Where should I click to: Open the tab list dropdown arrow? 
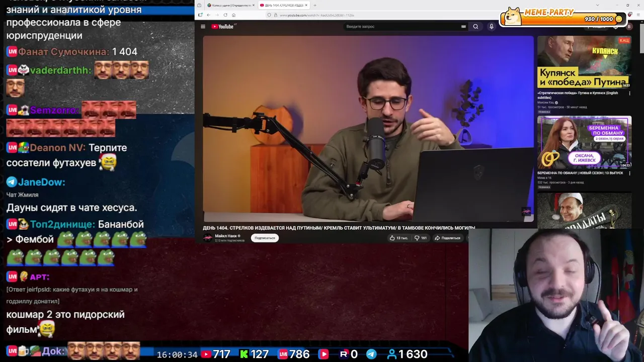coord(597,5)
